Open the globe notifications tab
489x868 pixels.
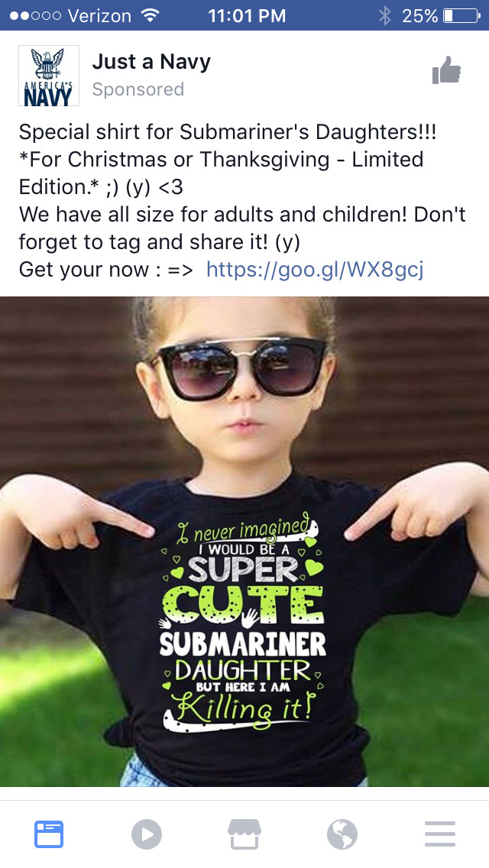click(342, 834)
